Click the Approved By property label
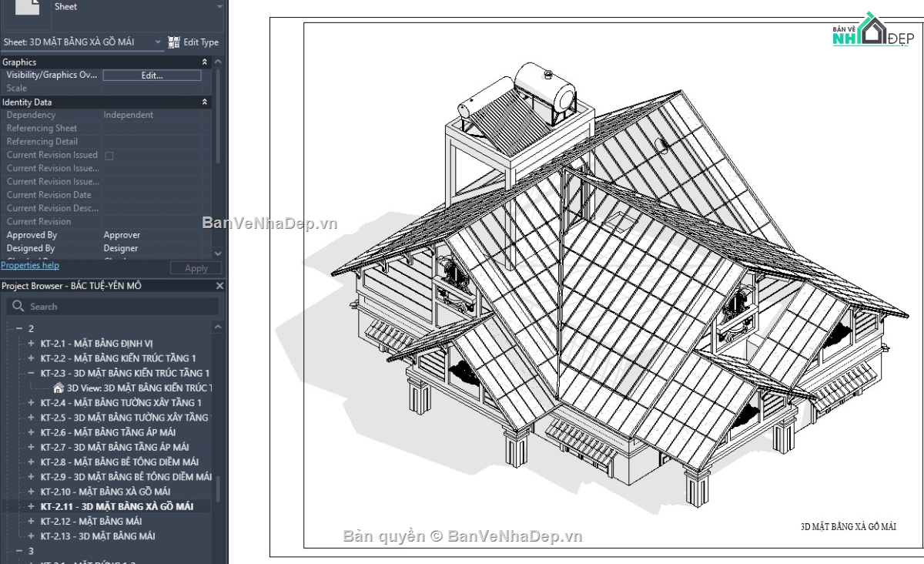Viewport: 924px width, 564px height. (32, 235)
